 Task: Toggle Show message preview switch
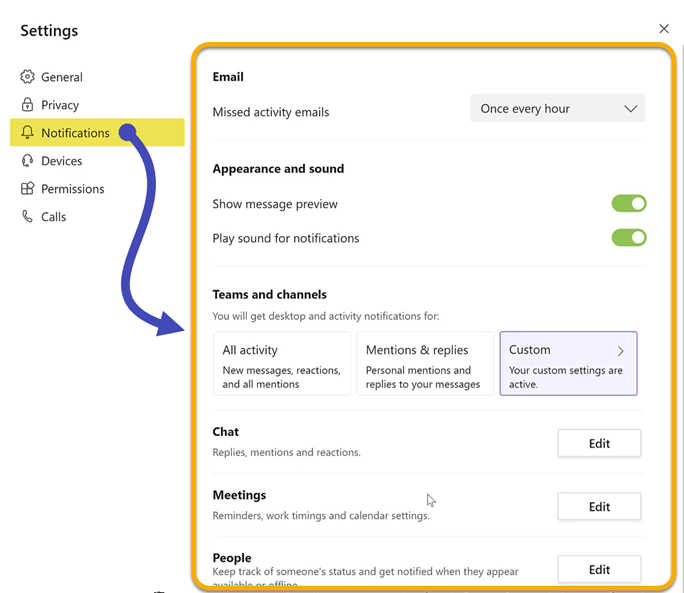[x=629, y=203]
